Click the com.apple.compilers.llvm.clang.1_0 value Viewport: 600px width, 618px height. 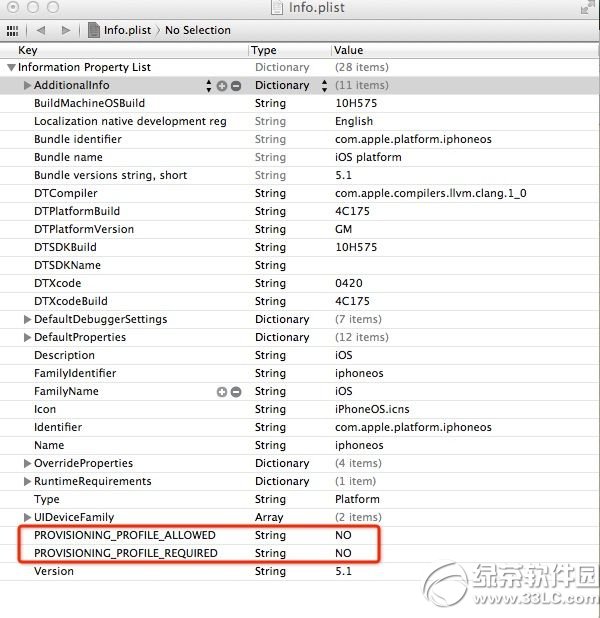430,194
